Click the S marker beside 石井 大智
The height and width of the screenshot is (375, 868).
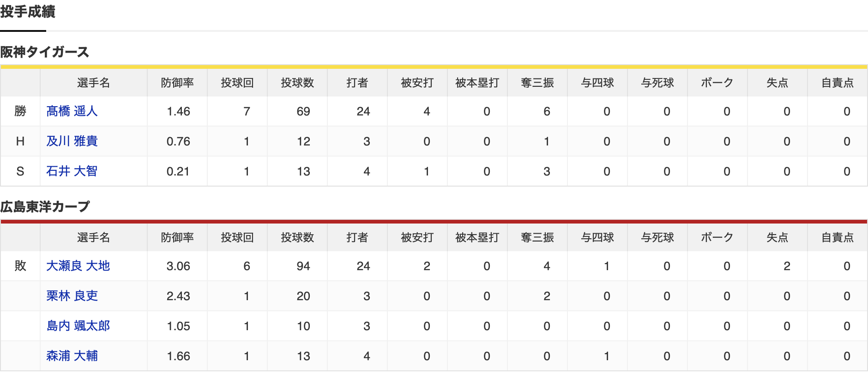coord(20,171)
